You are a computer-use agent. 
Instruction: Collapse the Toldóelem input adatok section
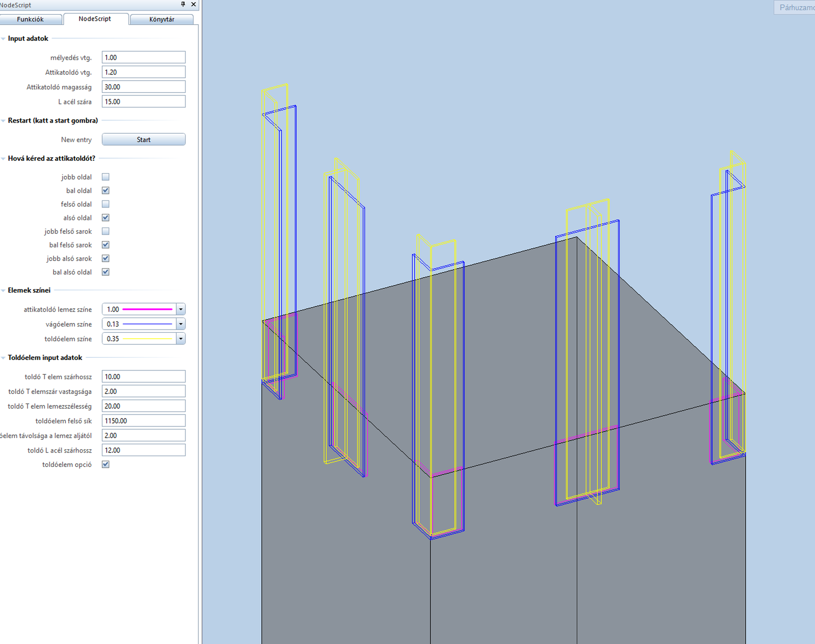pyautogui.click(x=3, y=358)
